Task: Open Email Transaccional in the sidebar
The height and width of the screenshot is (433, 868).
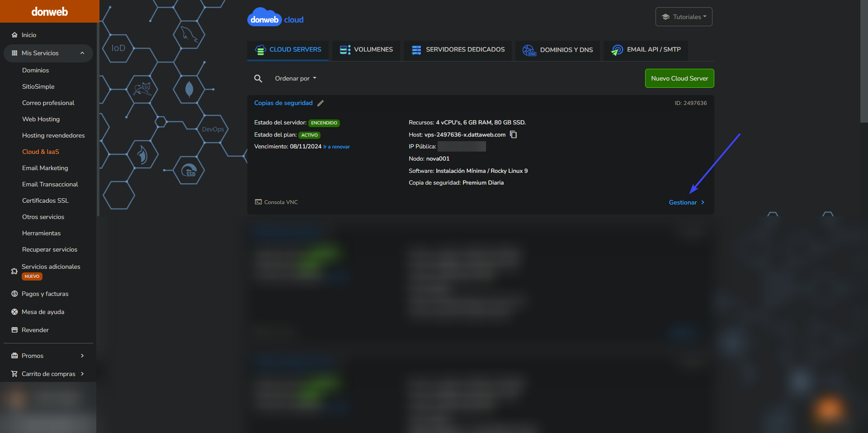Action: [50, 184]
